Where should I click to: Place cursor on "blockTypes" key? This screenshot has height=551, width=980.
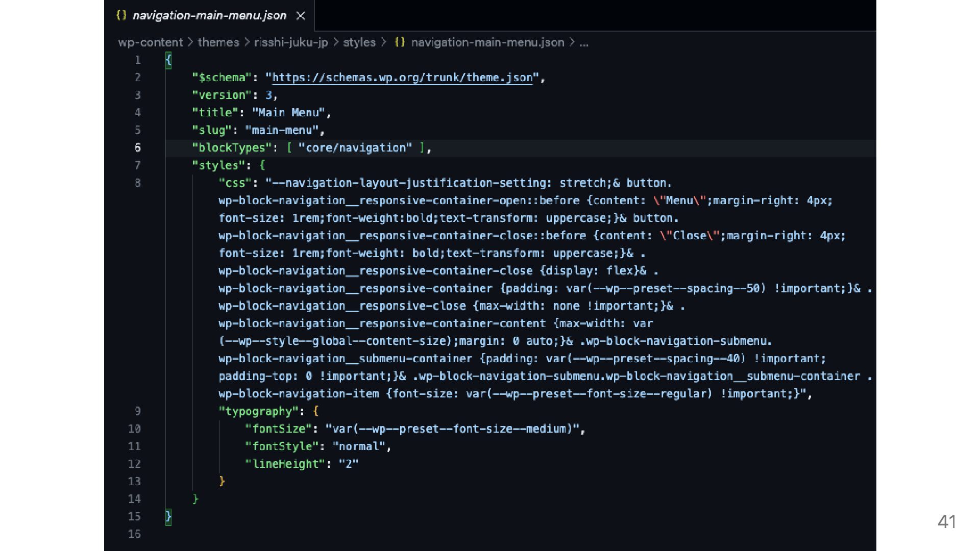click(x=232, y=148)
